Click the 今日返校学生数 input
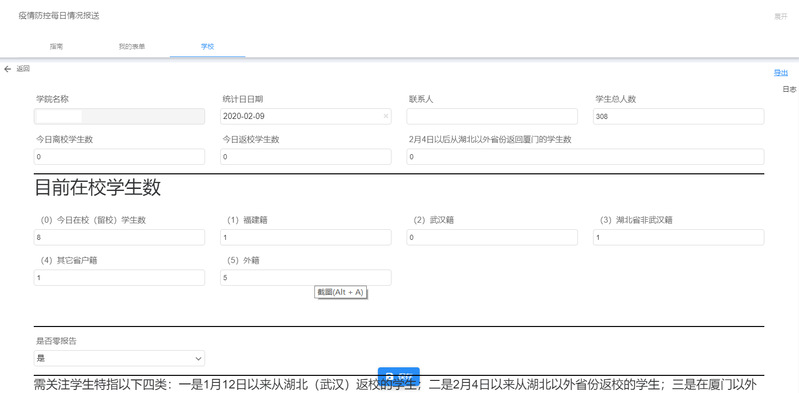Image resolution: width=799 pixels, height=393 pixels. coord(306,156)
